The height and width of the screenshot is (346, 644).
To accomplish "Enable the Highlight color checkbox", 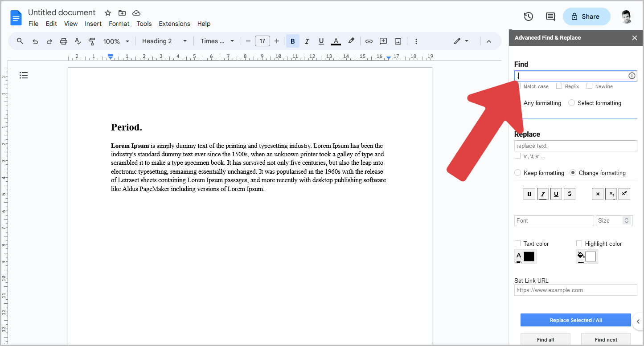I will (579, 243).
